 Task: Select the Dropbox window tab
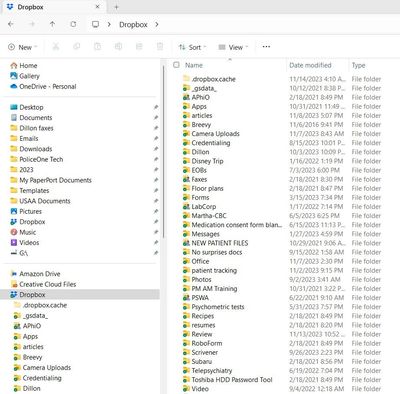click(53, 7)
